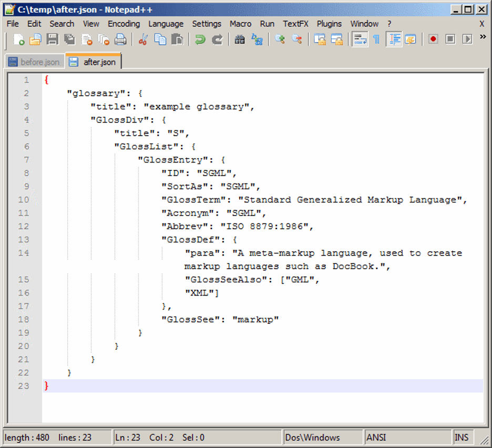Click the INS mode indicator in status bar

coord(462,437)
